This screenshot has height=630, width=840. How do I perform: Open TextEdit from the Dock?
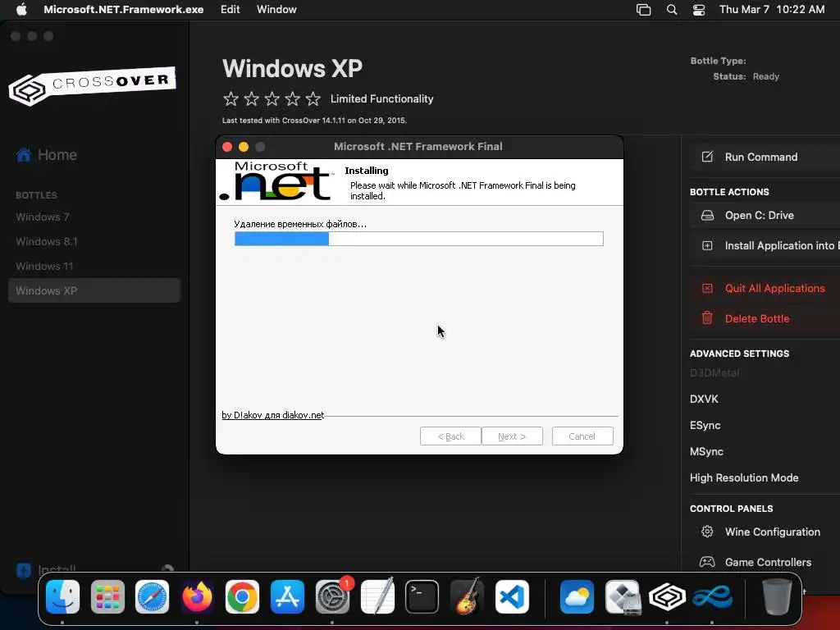point(377,597)
